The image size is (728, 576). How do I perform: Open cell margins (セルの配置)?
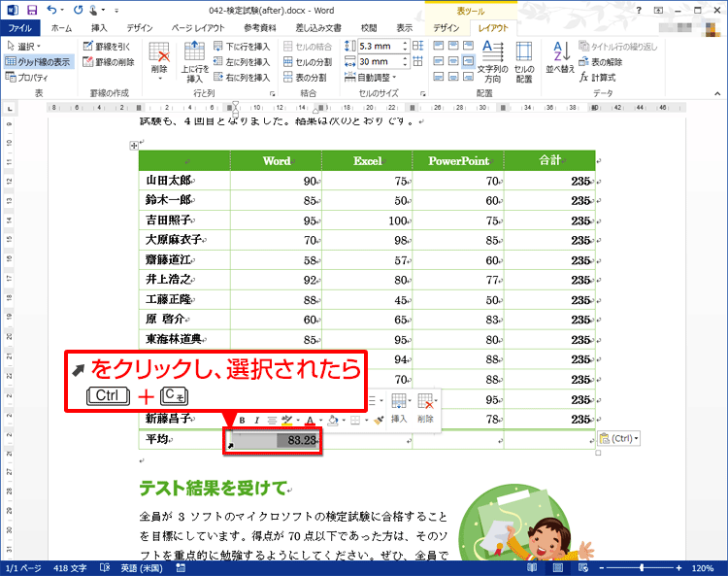click(524, 62)
